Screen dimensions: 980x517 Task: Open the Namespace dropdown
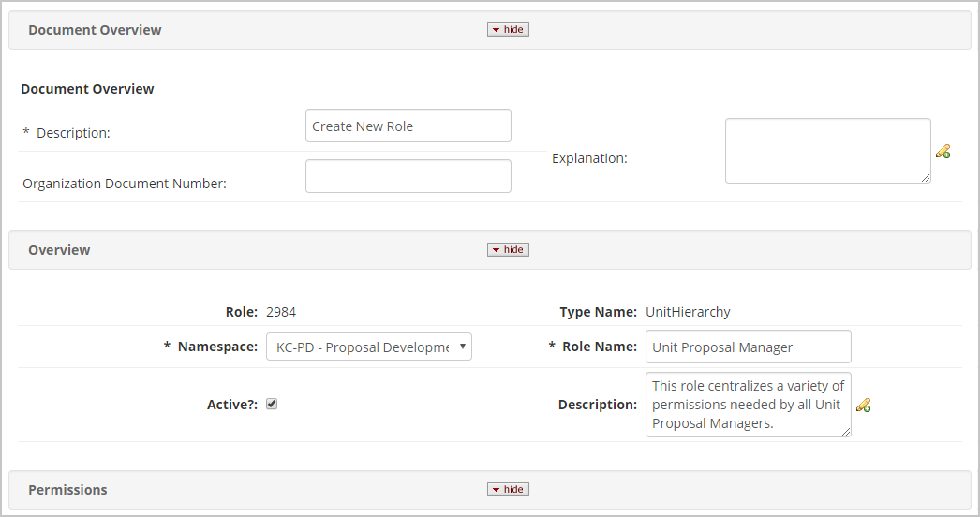pyautogui.click(x=368, y=347)
